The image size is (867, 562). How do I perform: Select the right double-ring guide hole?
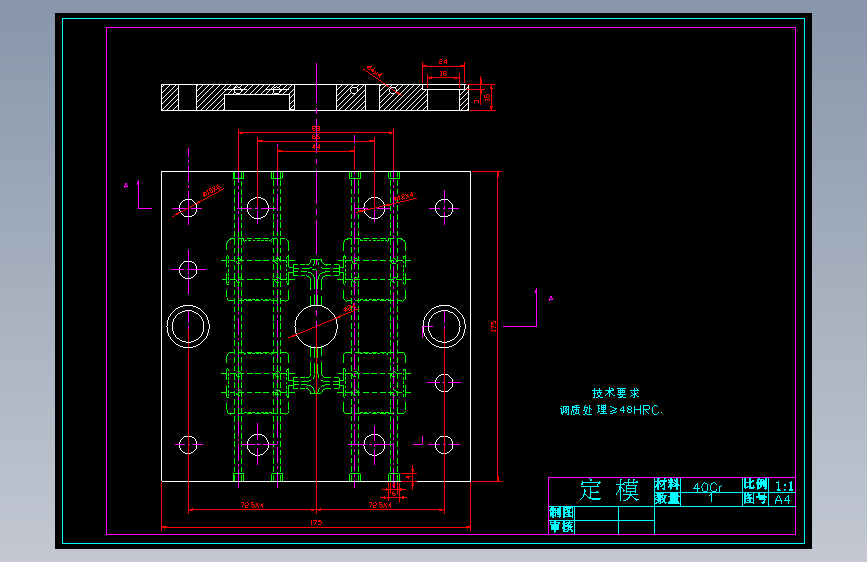click(444, 326)
